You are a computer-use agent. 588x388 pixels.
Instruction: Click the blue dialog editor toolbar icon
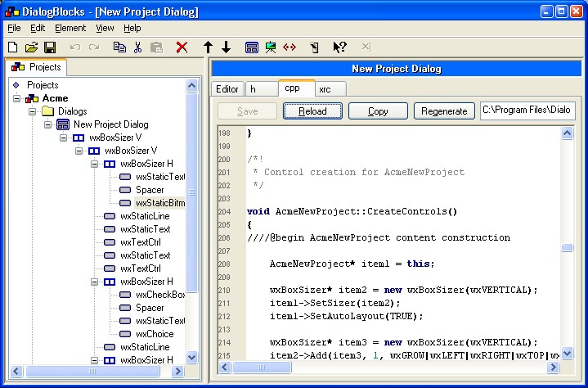[x=252, y=47]
